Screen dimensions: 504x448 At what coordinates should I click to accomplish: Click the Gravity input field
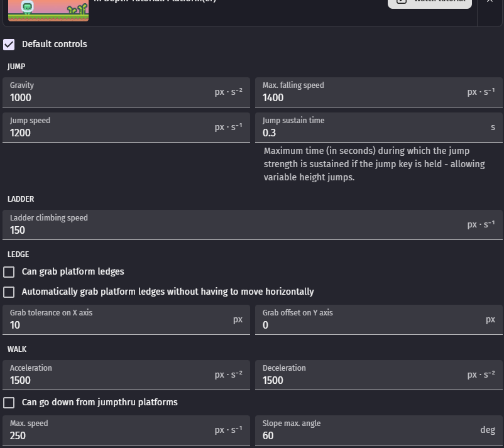pyautogui.click(x=107, y=97)
